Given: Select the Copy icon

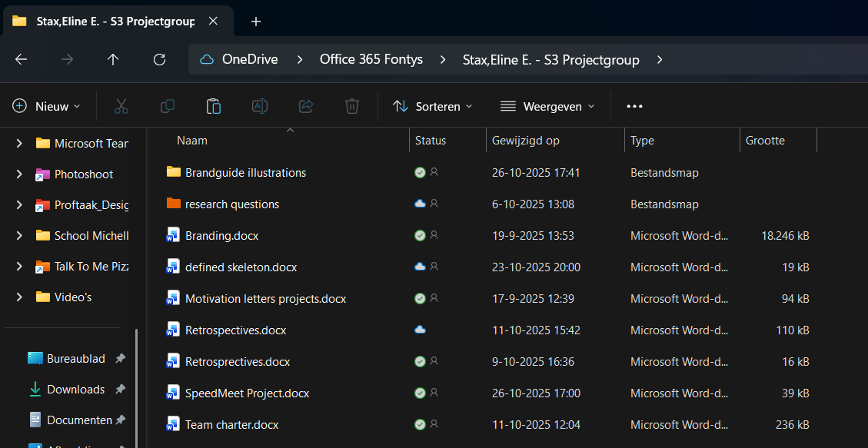Looking at the screenshot, I should [x=168, y=106].
